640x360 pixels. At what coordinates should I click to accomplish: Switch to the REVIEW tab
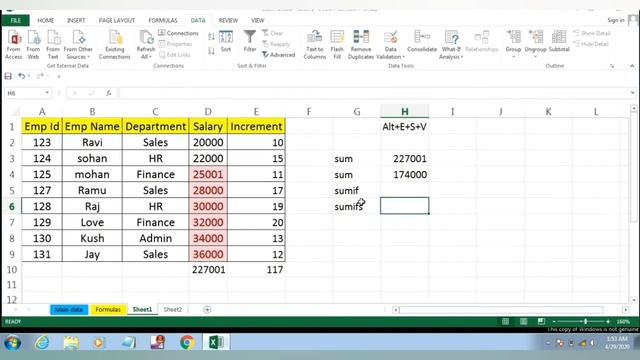pos(228,20)
